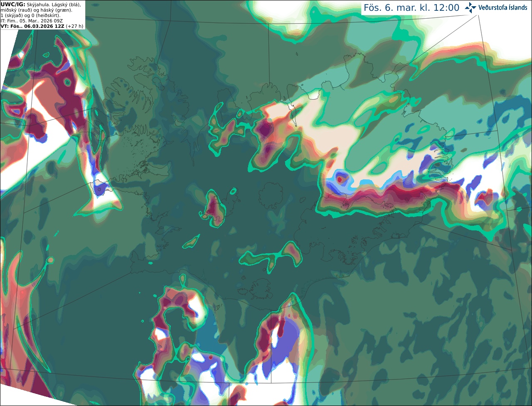Click the valid time 'VT: Fös.. 06.03.2026 12Z (+27 h)'
This screenshot has height=406, width=532.
click(x=42, y=26)
